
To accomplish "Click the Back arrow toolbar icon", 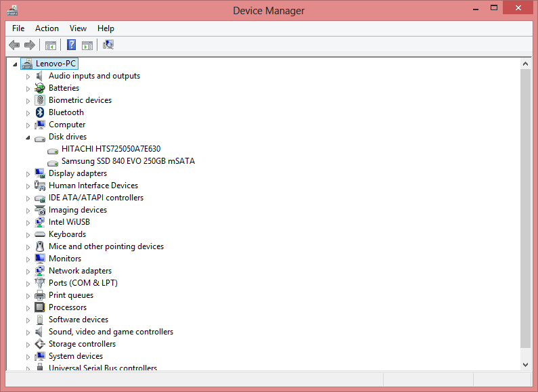I will [x=14, y=45].
